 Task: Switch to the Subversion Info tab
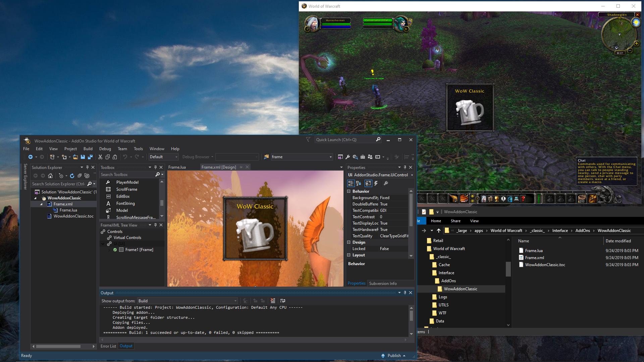pyautogui.click(x=383, y=284)
